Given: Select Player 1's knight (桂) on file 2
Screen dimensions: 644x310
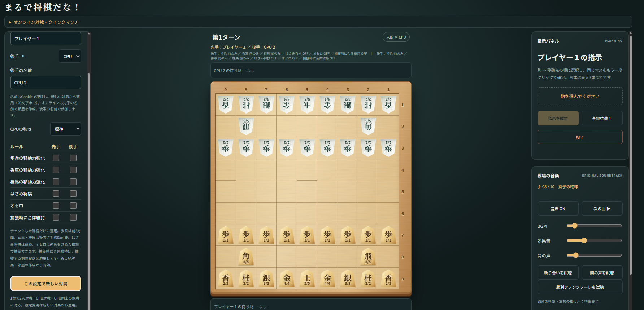Looking at the screenshot, I should tap(368, 279).
